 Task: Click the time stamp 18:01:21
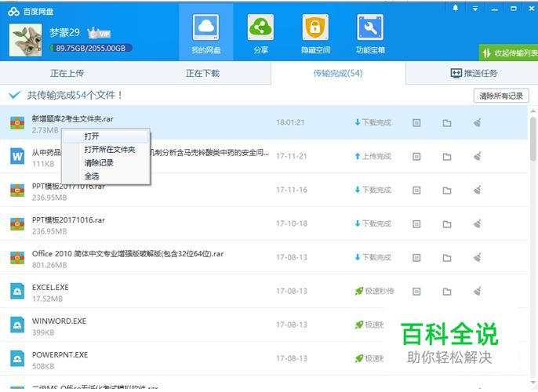[x=290, y=122]
